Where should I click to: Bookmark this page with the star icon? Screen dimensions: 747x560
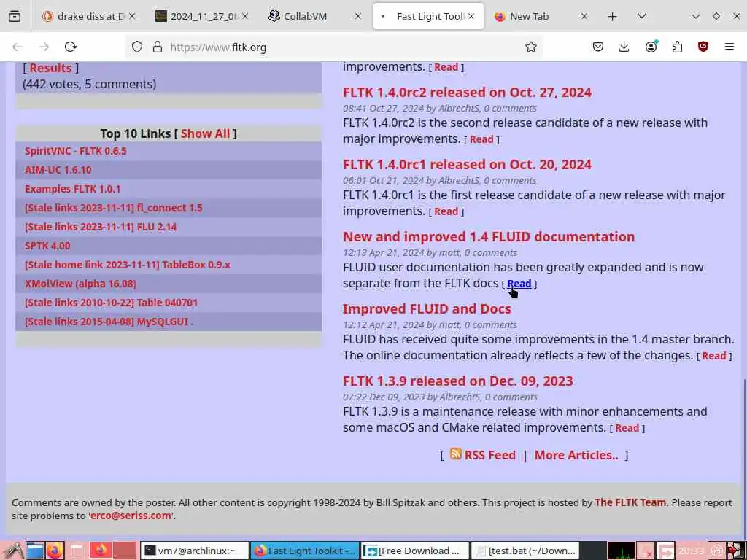(531, 47)
